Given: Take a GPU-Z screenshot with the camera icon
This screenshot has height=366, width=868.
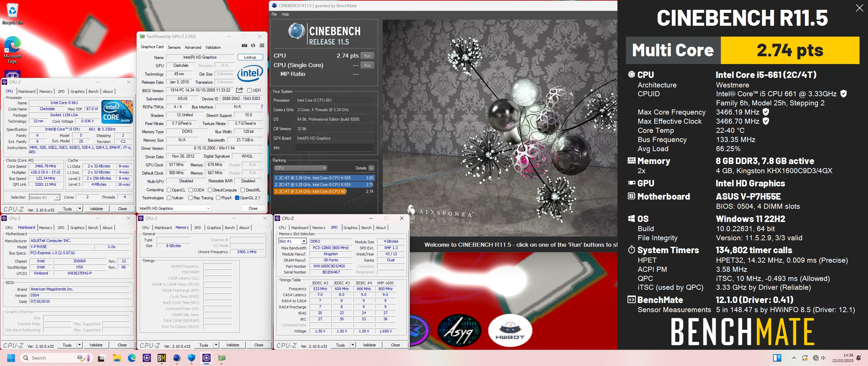Looking at the screenshot, I should click(x=244, y=45).
